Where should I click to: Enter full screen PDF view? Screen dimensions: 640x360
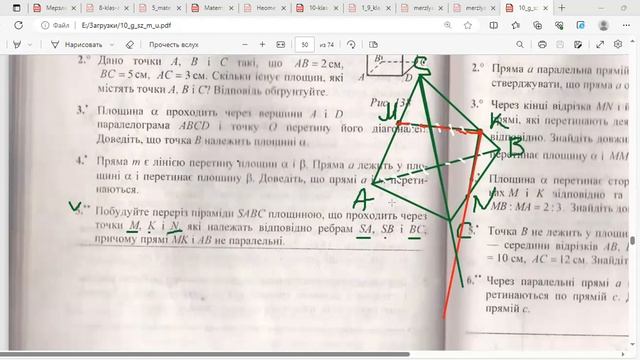[x=600, y=44]
